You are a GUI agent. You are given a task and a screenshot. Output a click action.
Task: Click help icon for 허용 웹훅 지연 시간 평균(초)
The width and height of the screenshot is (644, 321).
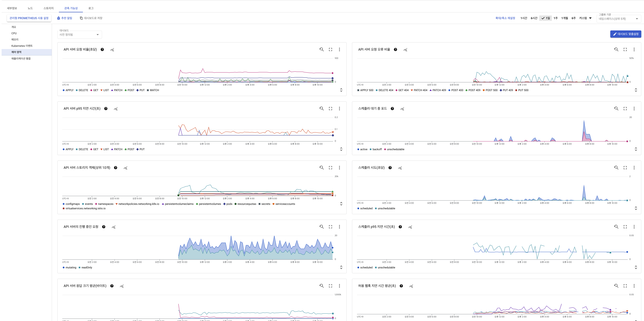pos(401,286)
